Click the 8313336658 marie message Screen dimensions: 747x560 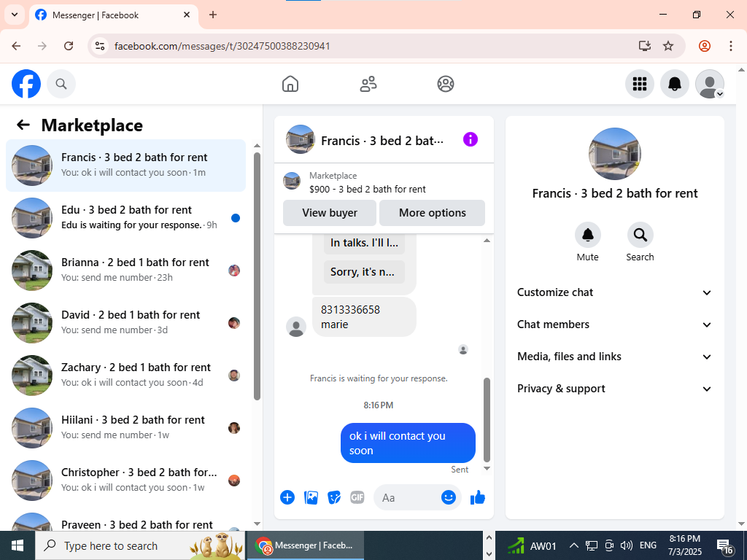[x=364, y=317]
